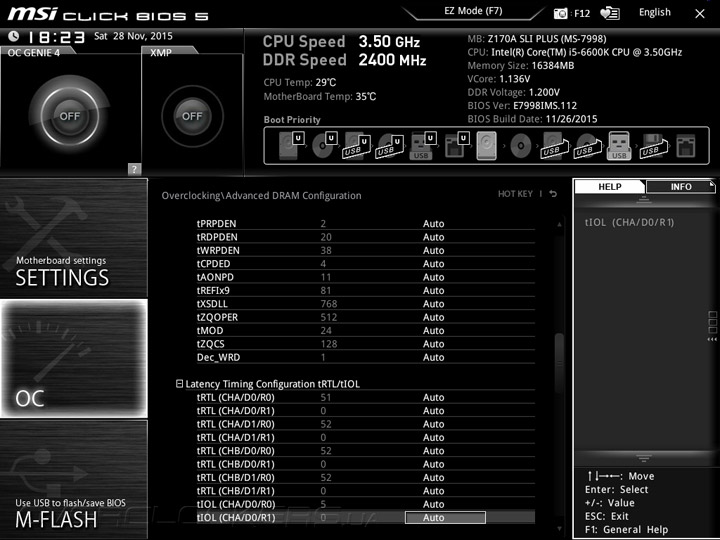The height and width of the screenshot is (540, 720).
Task: Select the tRDPDEN row
Action: coord(366,237)
